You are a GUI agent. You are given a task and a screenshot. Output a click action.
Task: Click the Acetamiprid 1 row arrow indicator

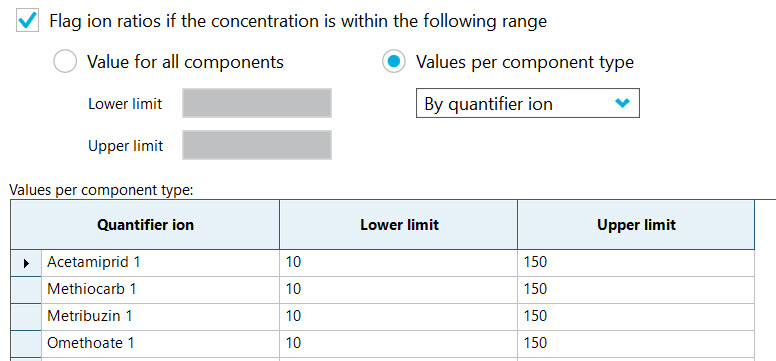tap(26, 263)
